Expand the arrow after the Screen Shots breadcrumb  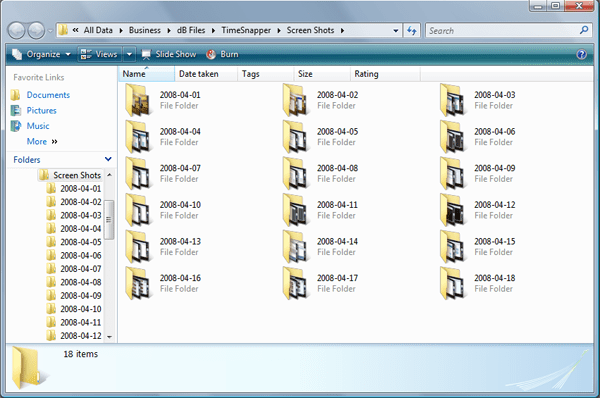coord(342,31)
